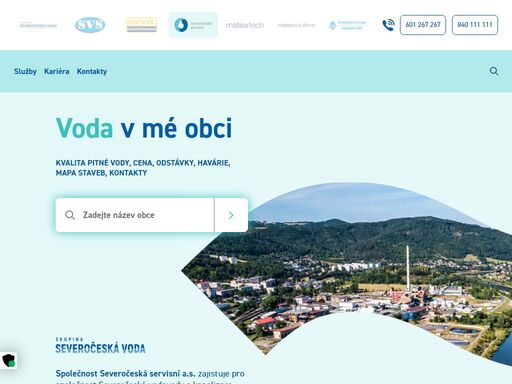The height and width of the screenshot is (384, 512).
Task: Call the 601 267 267 number button
Action: [423, 25]
